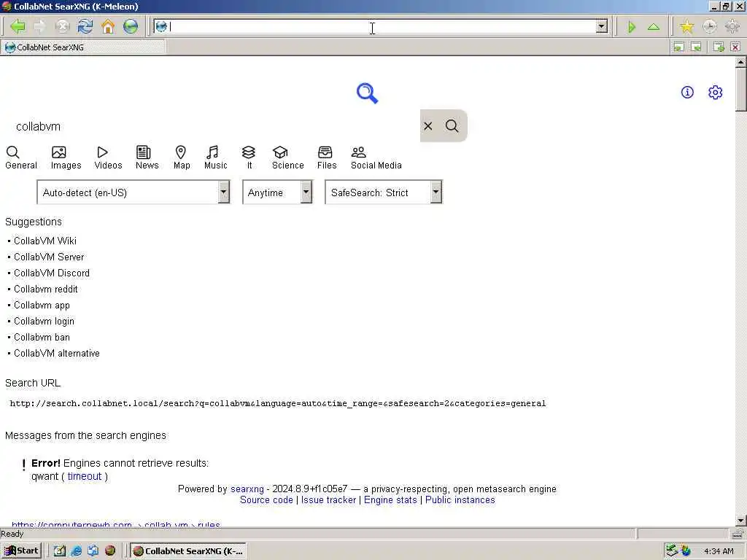Image resolution: width=747 pixels, height=560 pixels.
Task: Click the suggestion Collabvm ban
Action: click(42, 337)
